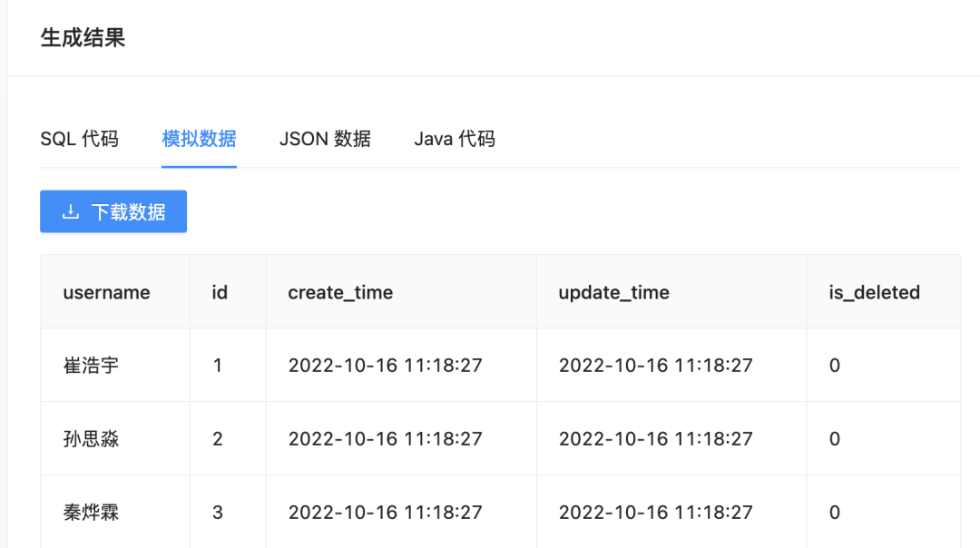Click the id column header
The width and height of the screenshot is (980, 548).
220,292
